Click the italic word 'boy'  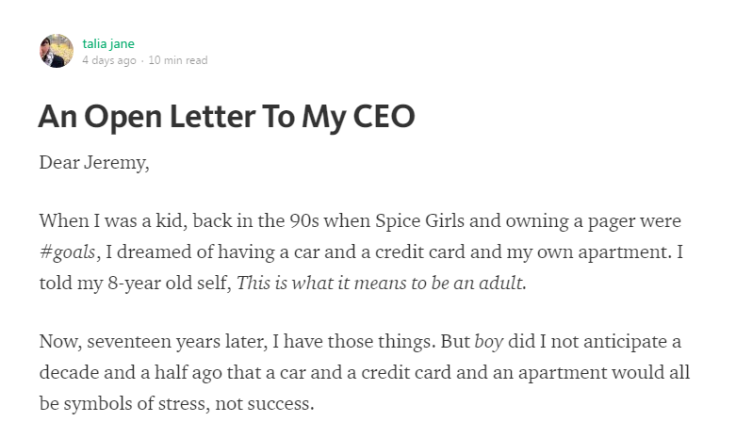[x=489, y=342]
